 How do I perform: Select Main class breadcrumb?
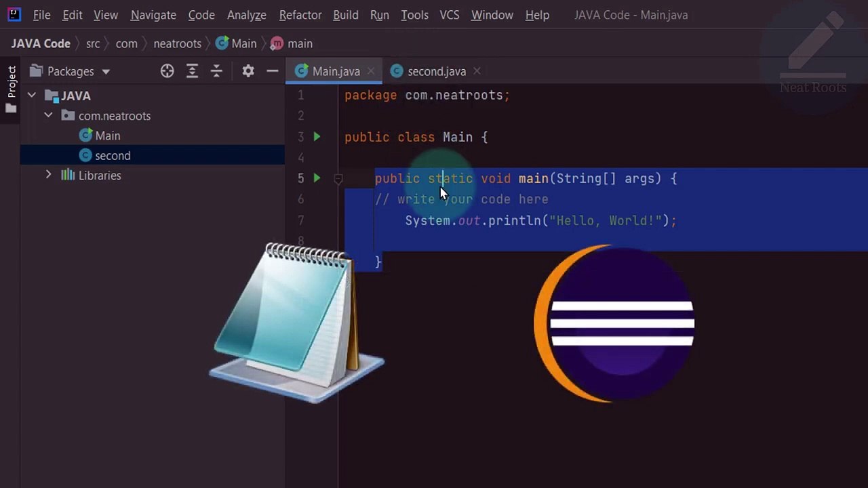pyautogui.click(x=236, y=43)
